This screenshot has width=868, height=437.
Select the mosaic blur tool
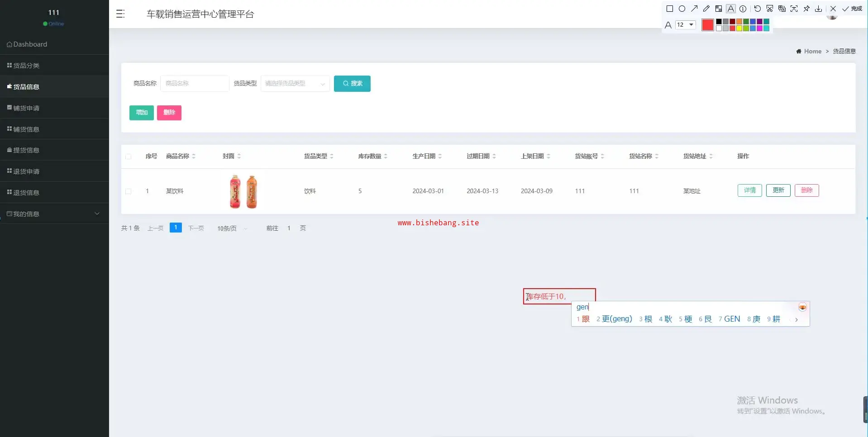(x=719, y=9)
